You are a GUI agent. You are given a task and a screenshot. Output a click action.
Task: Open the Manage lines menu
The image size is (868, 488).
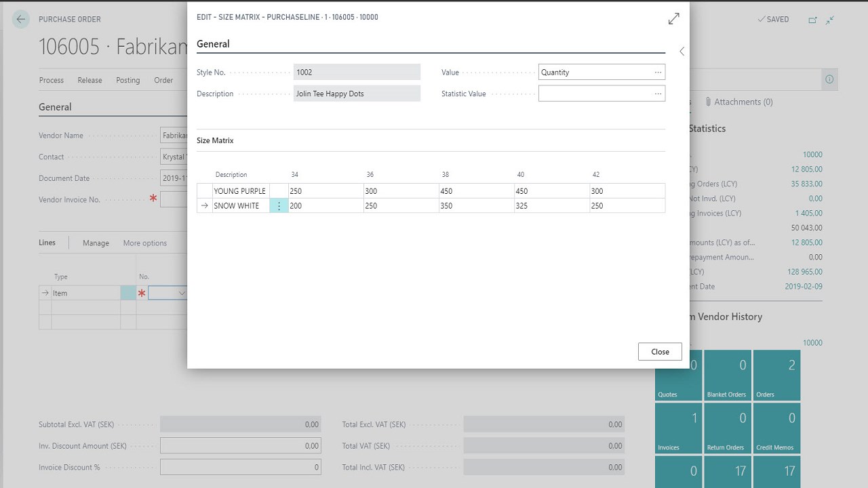tap(96, 243)
